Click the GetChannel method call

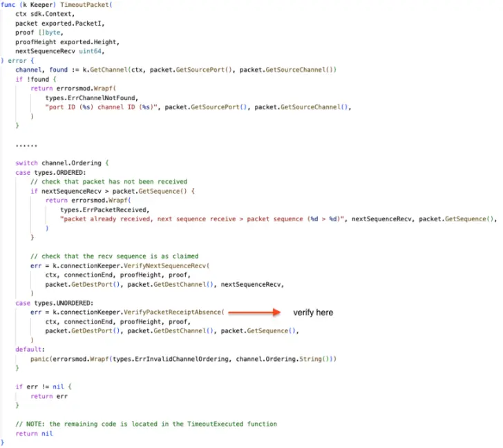[x=108, y=70]
